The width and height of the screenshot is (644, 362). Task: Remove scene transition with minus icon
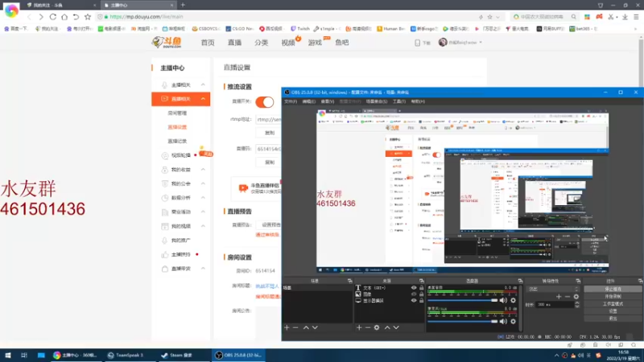pos(568,296)
